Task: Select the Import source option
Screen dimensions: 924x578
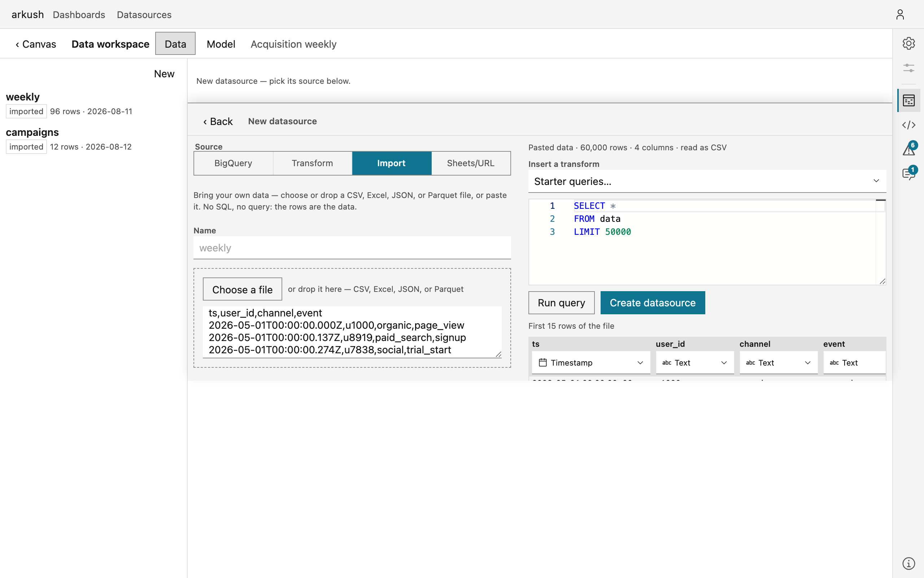Action: tap(392, 163)
